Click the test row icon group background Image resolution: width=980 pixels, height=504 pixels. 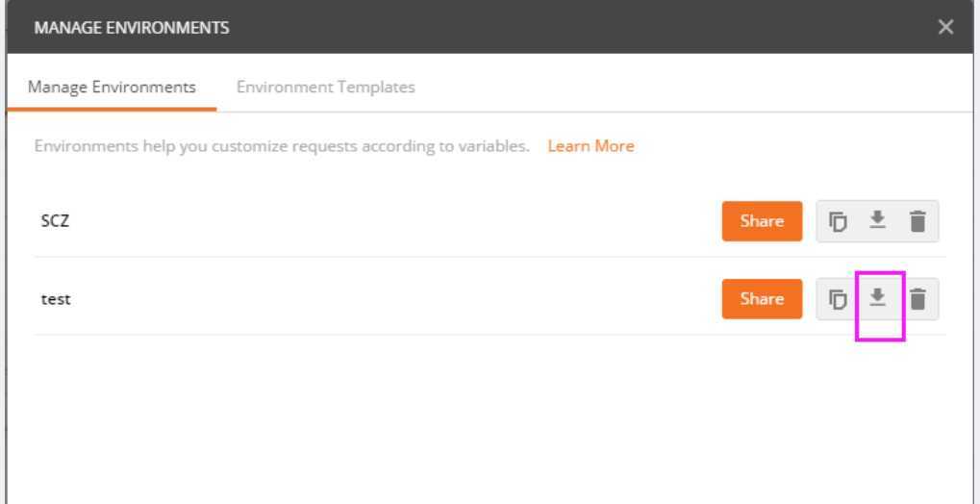[x=877, y=299]
